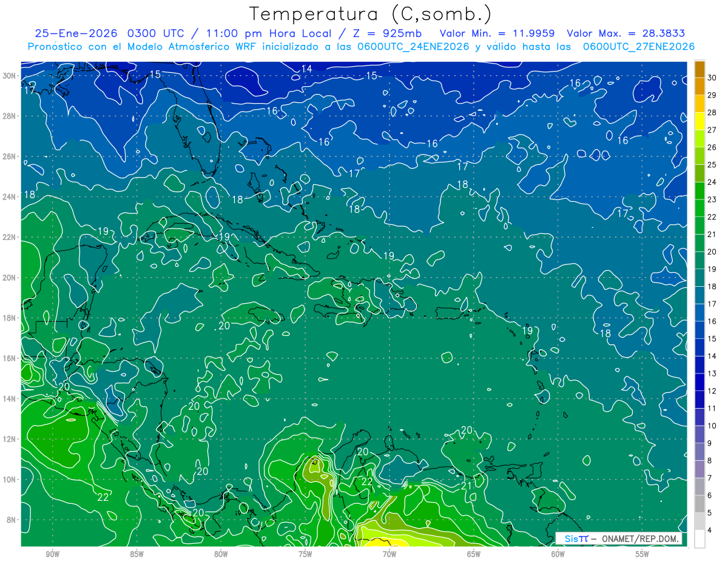Click the 16N latitude axis label
The height and width of the screenshot is (562, 728).
click(x=9, y=358)
